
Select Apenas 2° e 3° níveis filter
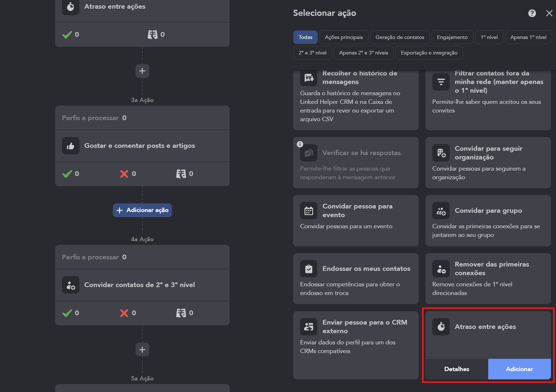point(363,53)
